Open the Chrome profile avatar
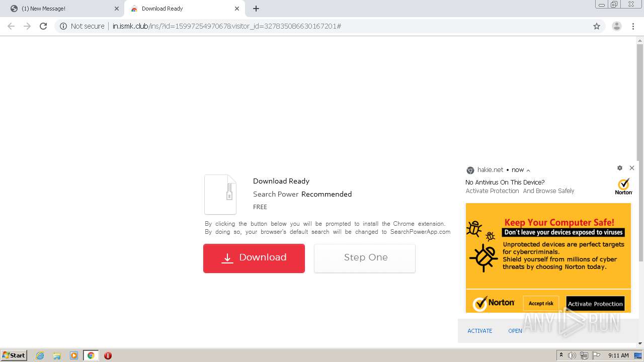 tap(617, 26)
